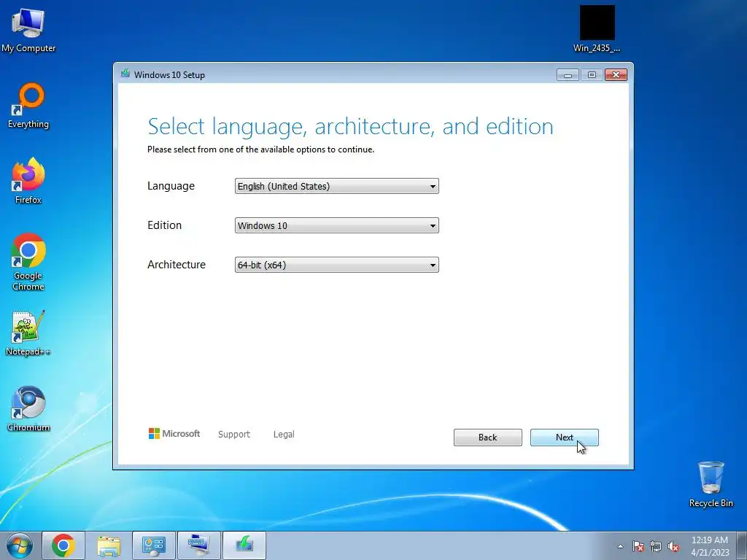Minimize the Windows 10 Setup window
The image size is (747, 560).
pos(568,75)
